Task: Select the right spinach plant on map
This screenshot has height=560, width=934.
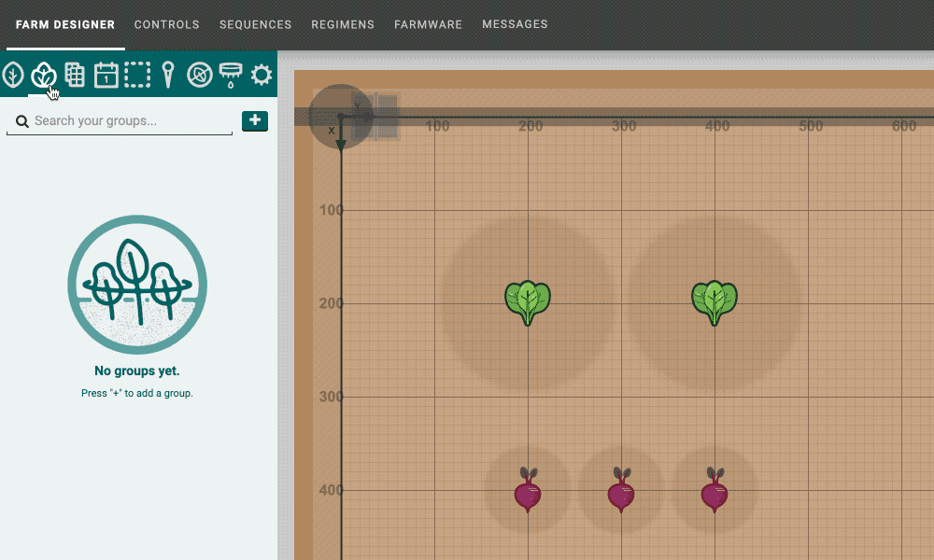Action: point(715,302)
